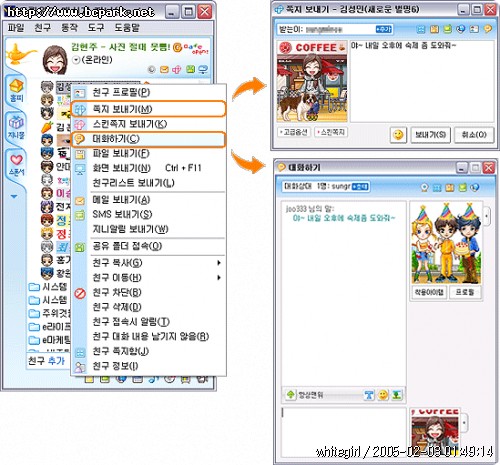Select 친구 대화 내용 남기지 않음(R)

click(x=148, y=336)
